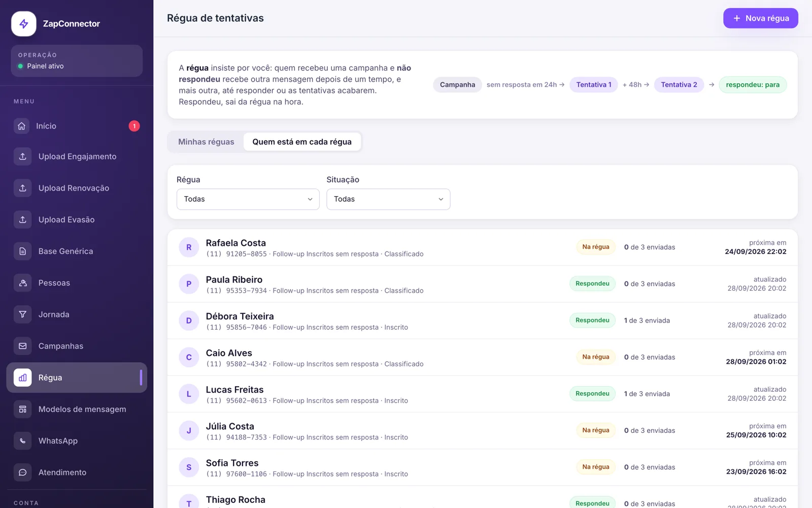Click the Base Genérica document icon
This screenshot has height=508, width=812.
(x=23, y=251)
